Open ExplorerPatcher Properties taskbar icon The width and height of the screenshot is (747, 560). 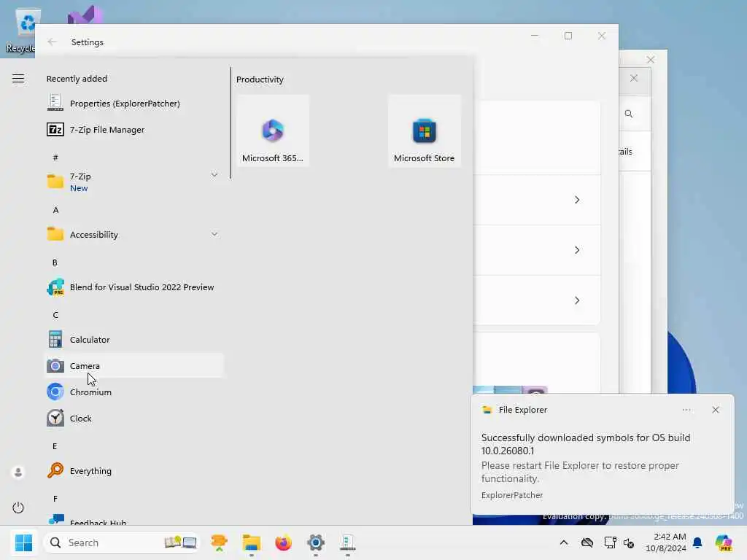(x=348, y=542)
